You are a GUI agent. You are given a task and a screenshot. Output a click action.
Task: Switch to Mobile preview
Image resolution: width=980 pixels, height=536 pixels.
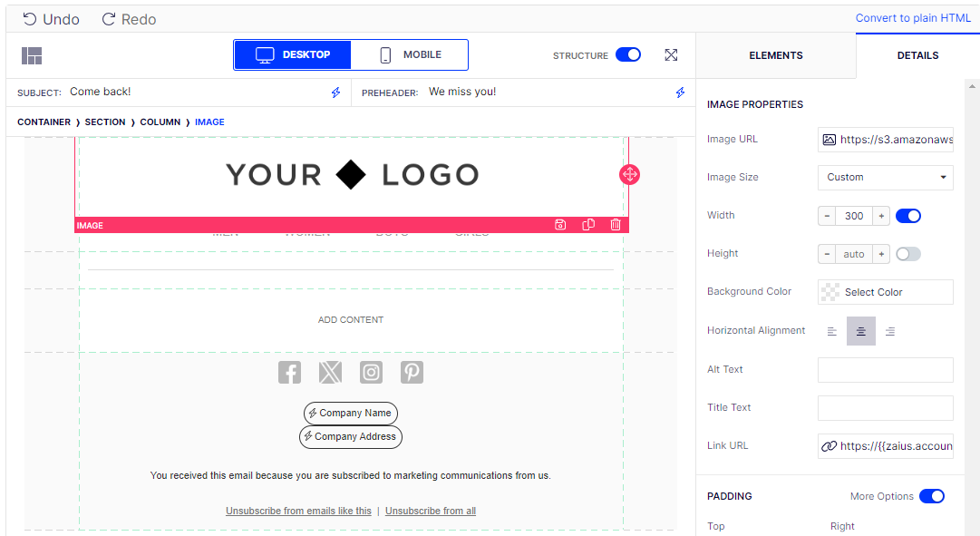(x=410, y=55)
